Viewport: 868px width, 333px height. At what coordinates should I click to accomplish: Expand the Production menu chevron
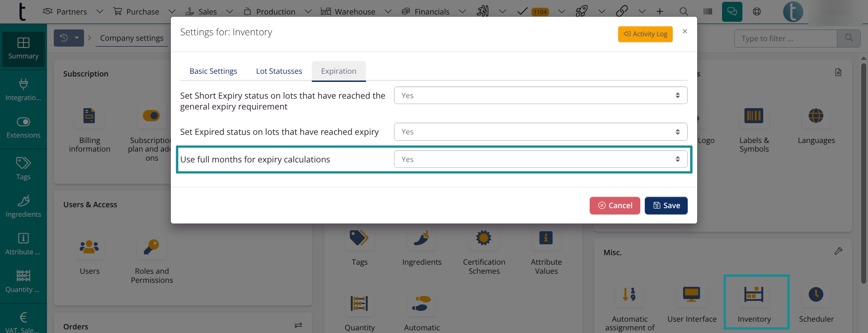308,11
